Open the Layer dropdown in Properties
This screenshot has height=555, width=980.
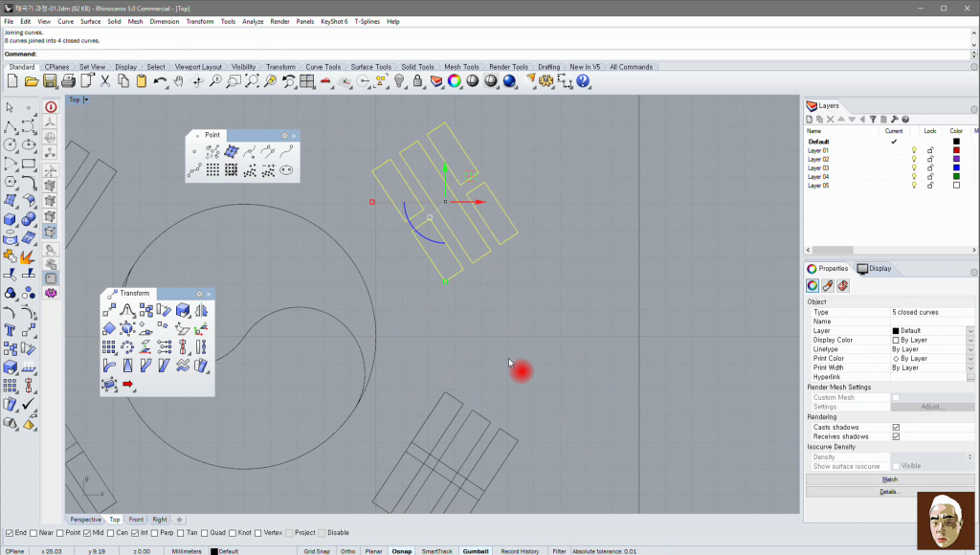[x=970, y=331]
